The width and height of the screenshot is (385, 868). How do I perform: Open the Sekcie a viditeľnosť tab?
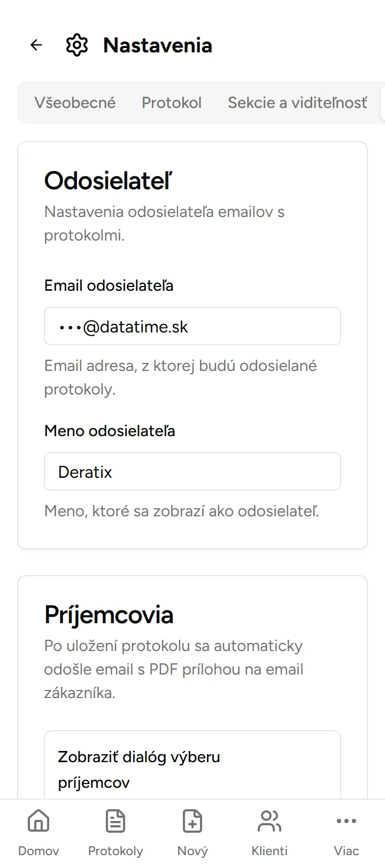pos(297,102)
